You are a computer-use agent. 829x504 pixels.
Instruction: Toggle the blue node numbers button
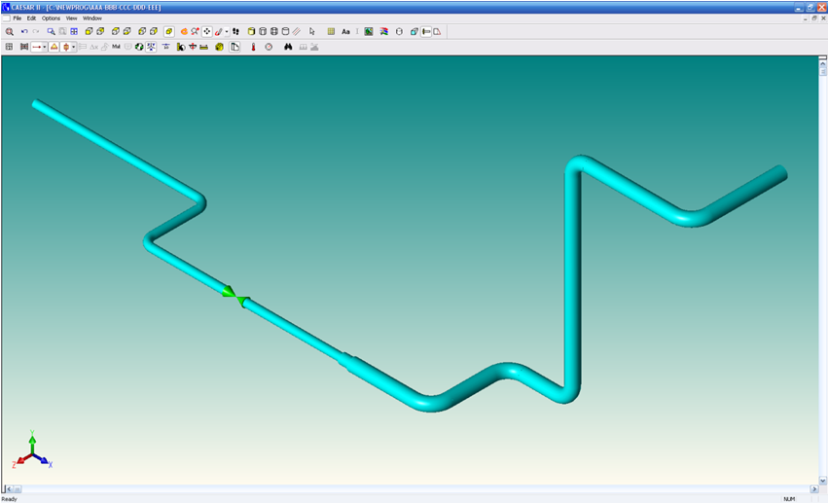(x=151, y=47)
